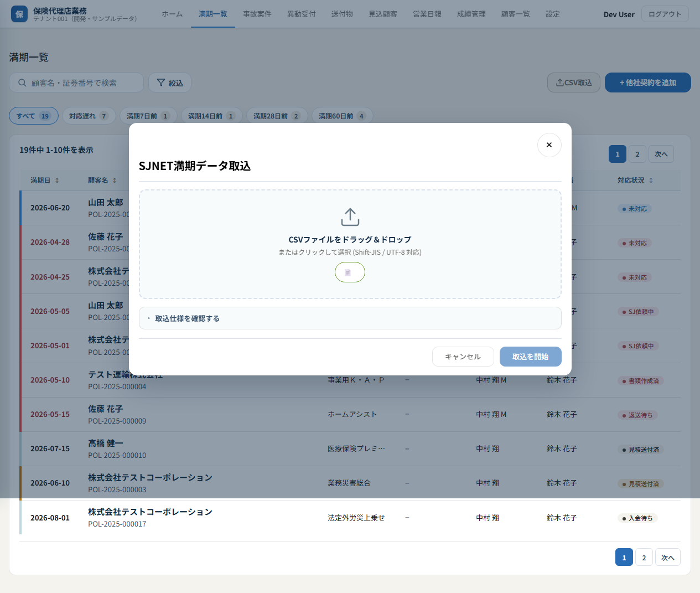Screen dimensions: 700x593
Task: Click top pagination 次へ button
Action: (x=661, y=154)
